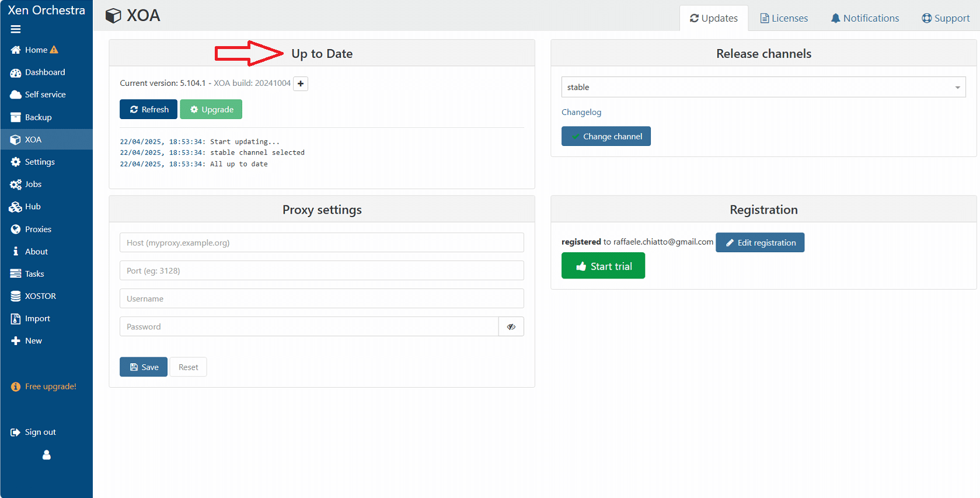Focus the proxy Host input field
The width and height of the screenshot is (980, 498).
322,242
